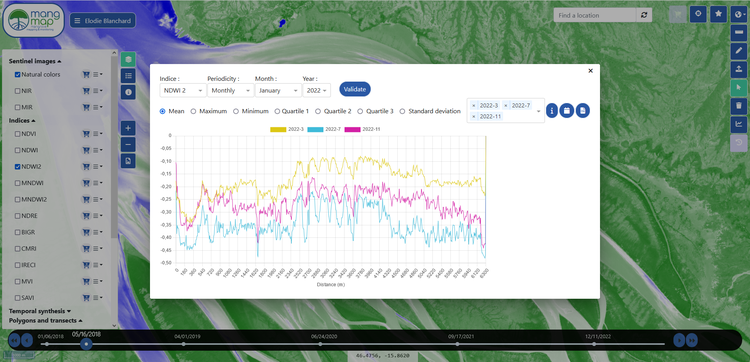The width and height of the screenshot is (750, 362).
Task: Collapse the Polygons and transects section
Action: click(x=45, y=320)
